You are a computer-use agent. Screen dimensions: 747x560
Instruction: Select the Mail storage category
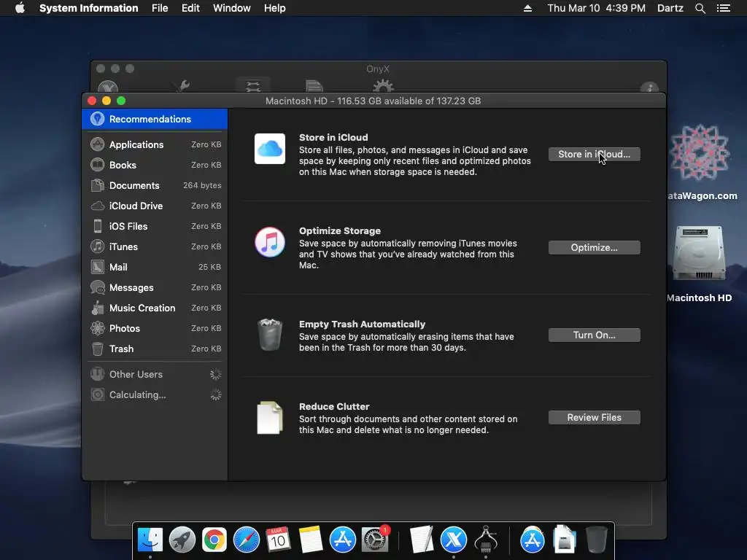[x=155, y=267]
